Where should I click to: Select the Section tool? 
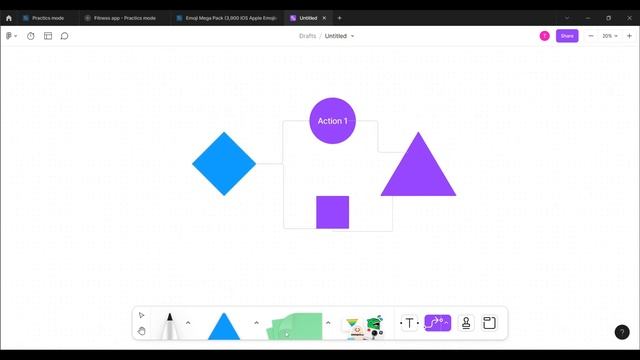[489, 323]
